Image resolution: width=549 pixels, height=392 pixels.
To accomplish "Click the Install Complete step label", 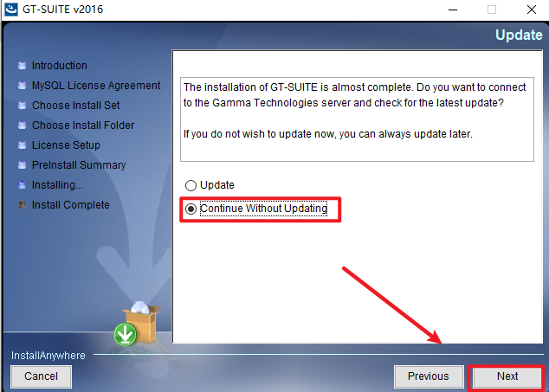I will [x=71, y=205].
